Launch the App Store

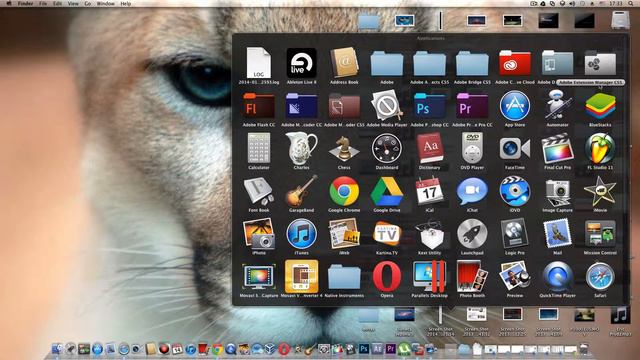pyautogui.click(x=515, y=106)
